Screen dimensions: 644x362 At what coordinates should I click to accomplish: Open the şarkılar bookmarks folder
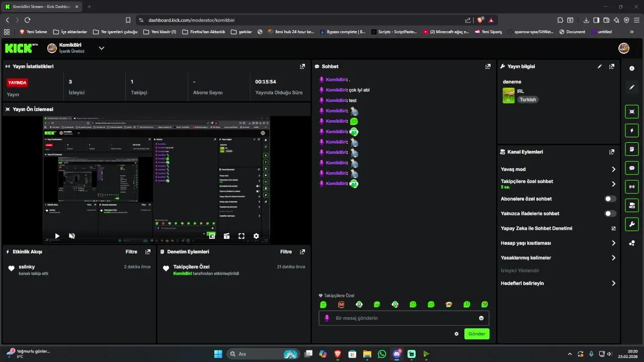tap(242, 32)
